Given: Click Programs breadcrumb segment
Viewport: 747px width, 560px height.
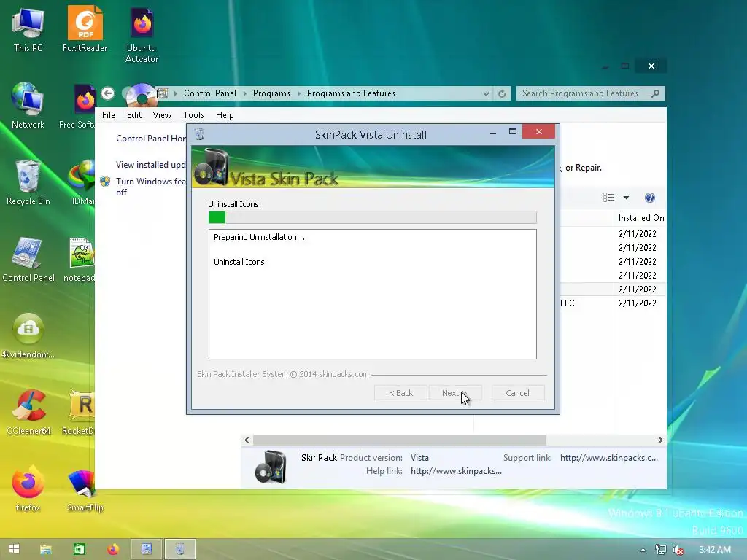Looking at the screenshot, I should [271, 93].
